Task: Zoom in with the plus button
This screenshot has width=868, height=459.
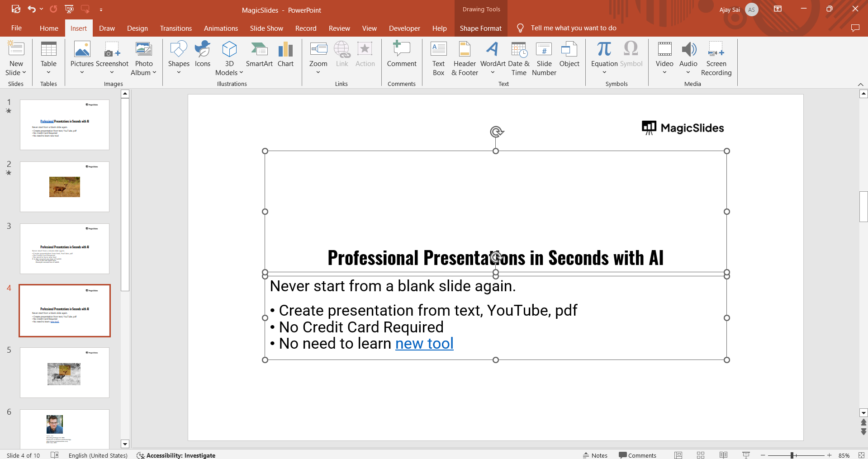Action: coord(829,455)
